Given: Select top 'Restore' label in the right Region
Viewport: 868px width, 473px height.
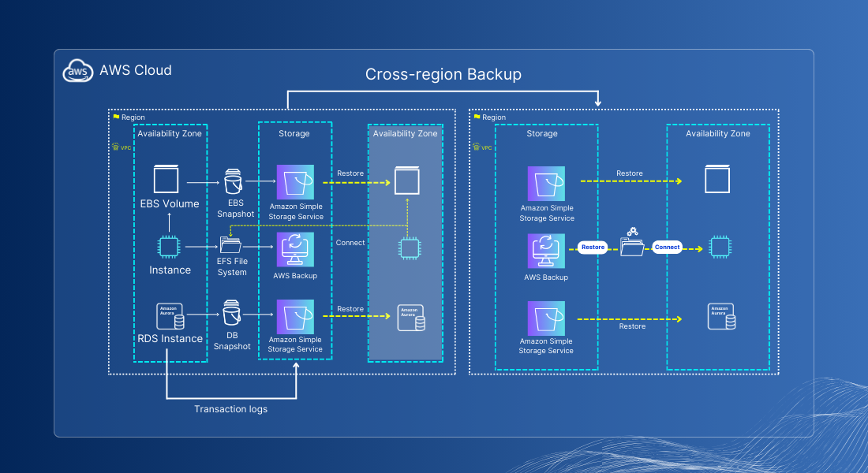Looking at the screenshot, I should (630, 173).
